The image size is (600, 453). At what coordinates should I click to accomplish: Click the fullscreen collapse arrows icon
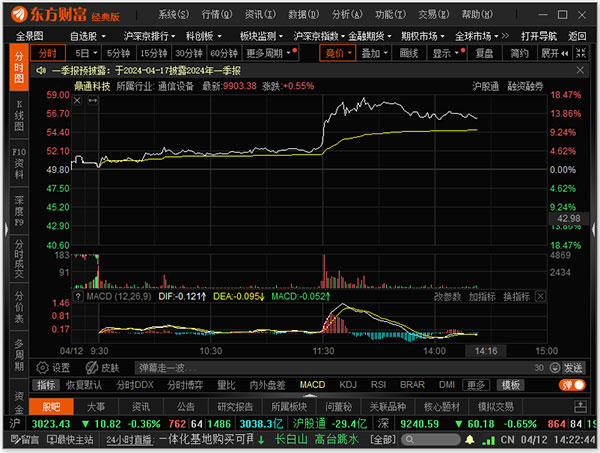tap(581, 53)
